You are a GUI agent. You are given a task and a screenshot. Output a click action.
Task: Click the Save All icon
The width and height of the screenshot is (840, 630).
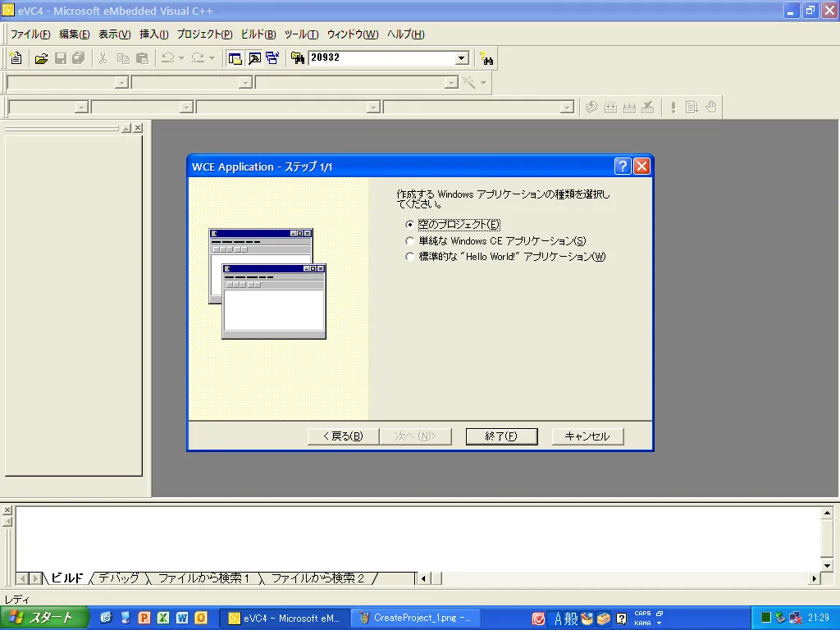click(79, 58)
